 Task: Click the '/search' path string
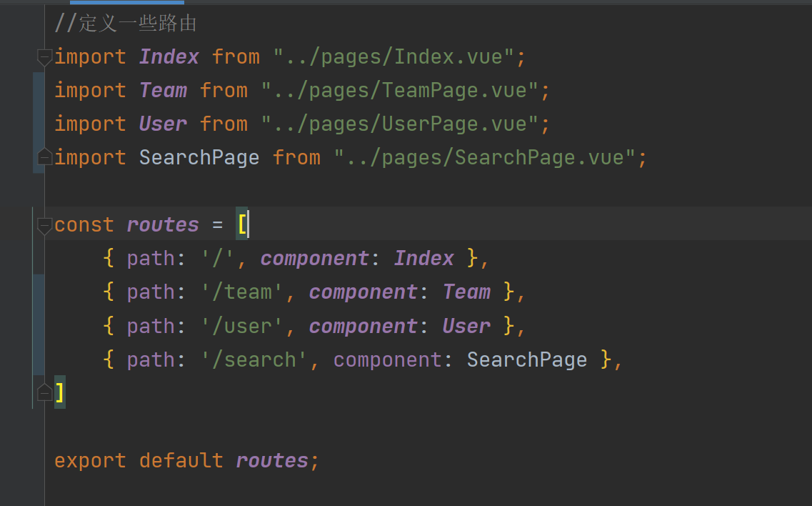tap(254, 359)
